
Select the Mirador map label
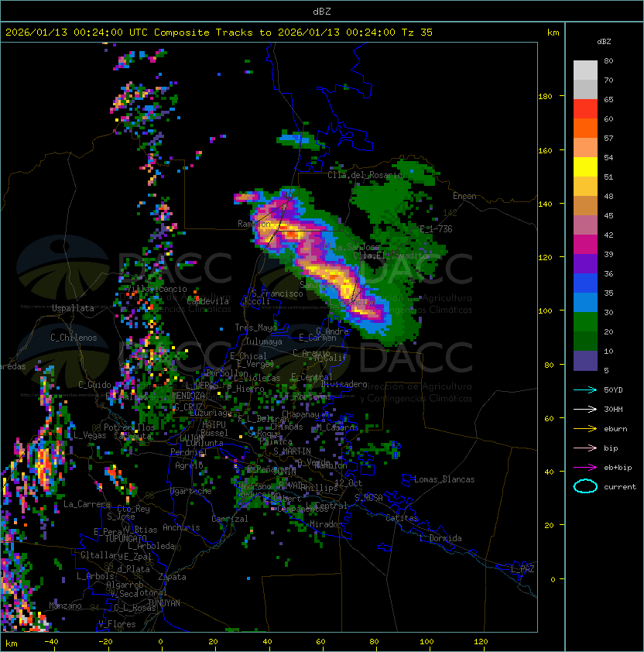coord(326,524)
